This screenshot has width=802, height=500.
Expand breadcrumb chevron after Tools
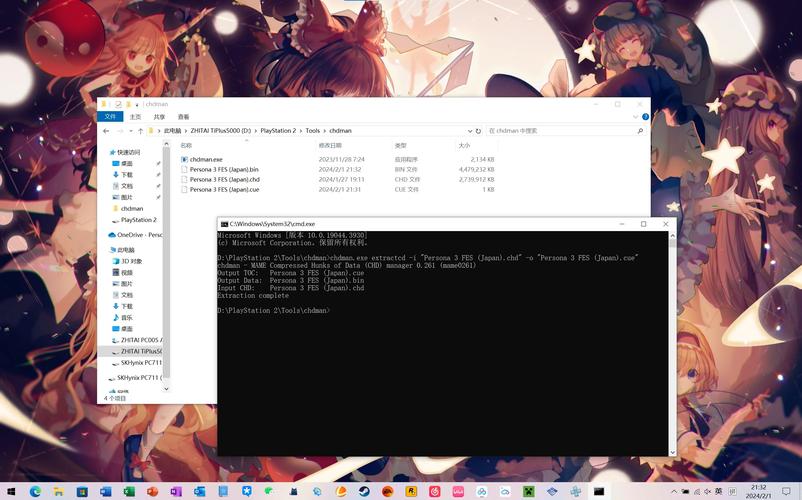point(324,131)
